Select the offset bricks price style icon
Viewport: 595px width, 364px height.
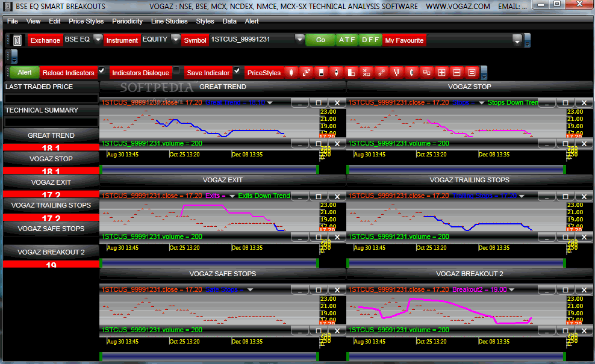tap(426, 72)
